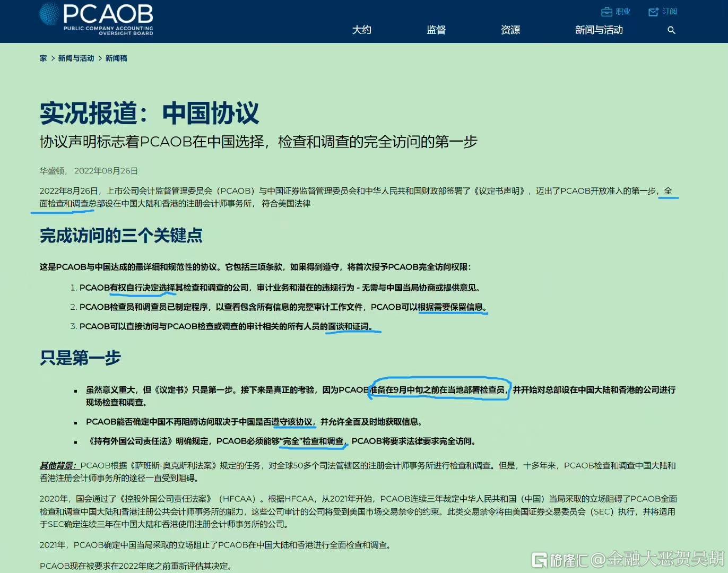728x573 pixels.
Task: Open the 订阅 link in the top bar
Action: [x=670, y=12]
